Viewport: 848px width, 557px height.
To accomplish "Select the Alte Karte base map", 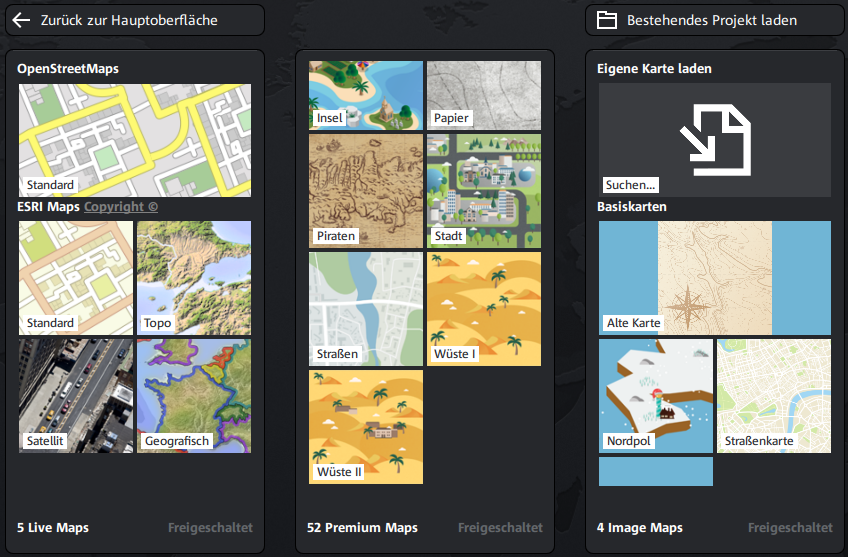I will (715, 278).
